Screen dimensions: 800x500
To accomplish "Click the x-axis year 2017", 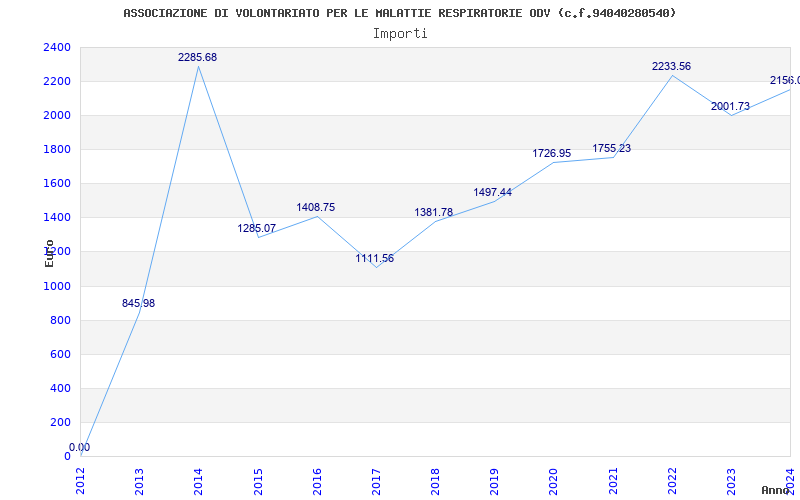I will coord(376,481).
